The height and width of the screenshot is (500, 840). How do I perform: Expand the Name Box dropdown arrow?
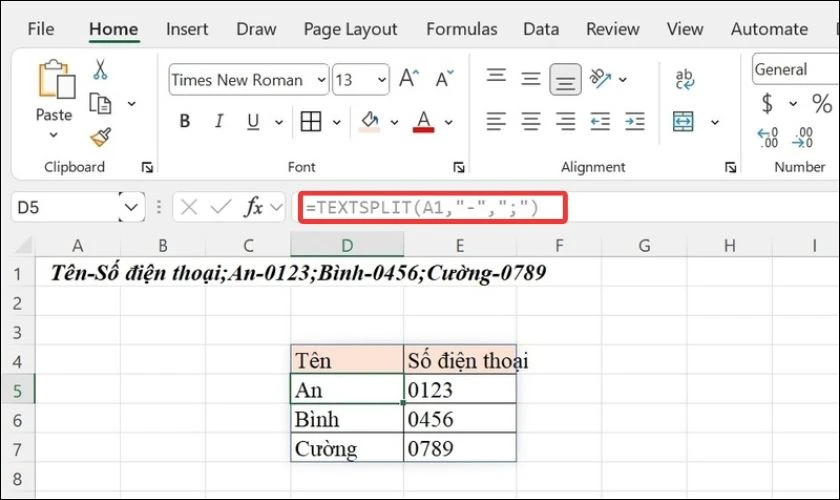[131, 207]
